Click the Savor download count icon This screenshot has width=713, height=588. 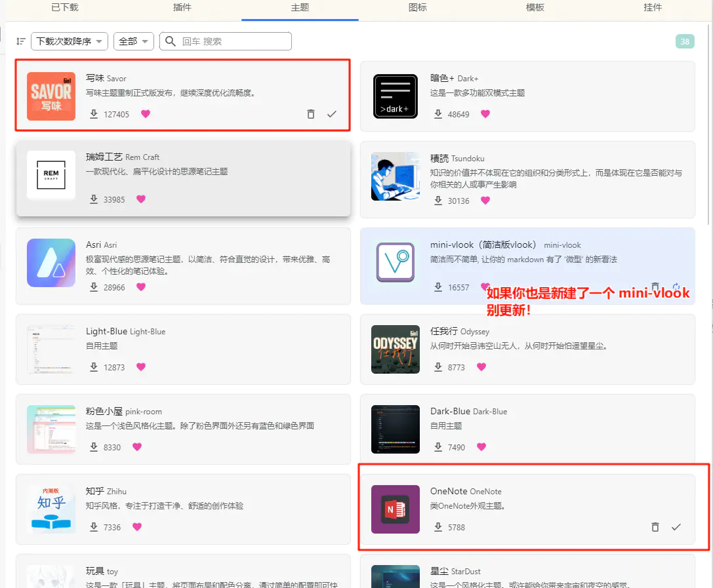pos(94,114)
